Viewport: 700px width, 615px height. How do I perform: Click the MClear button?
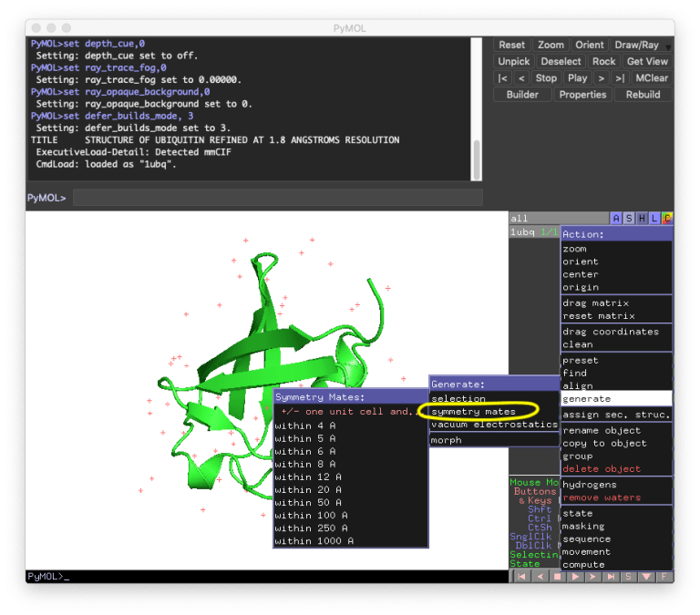(652, 78)
